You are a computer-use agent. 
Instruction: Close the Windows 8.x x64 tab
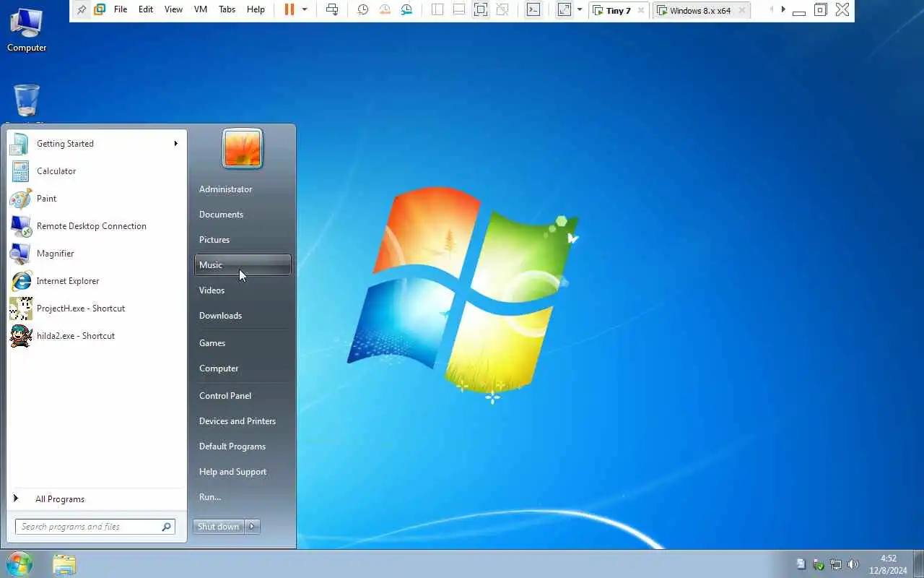742,10
